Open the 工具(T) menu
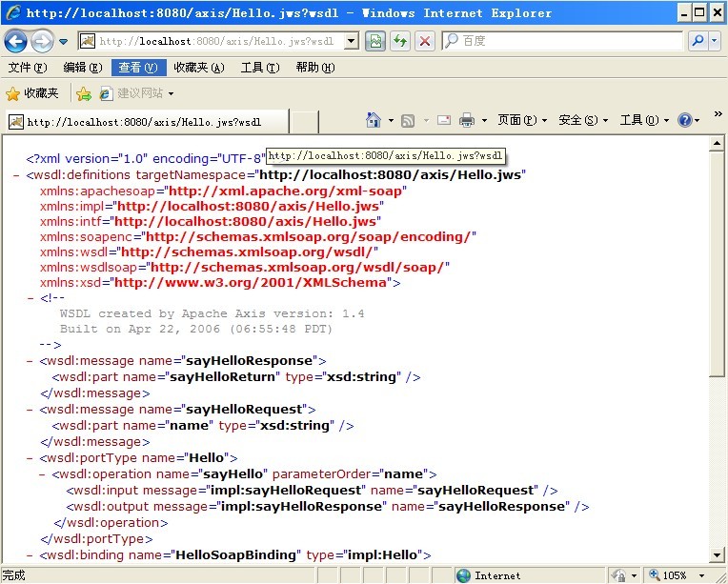This screenshot has width=728, height=584. 260,68
